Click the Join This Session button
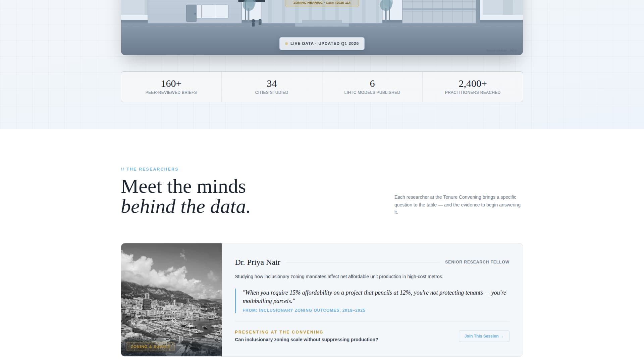 484,336
